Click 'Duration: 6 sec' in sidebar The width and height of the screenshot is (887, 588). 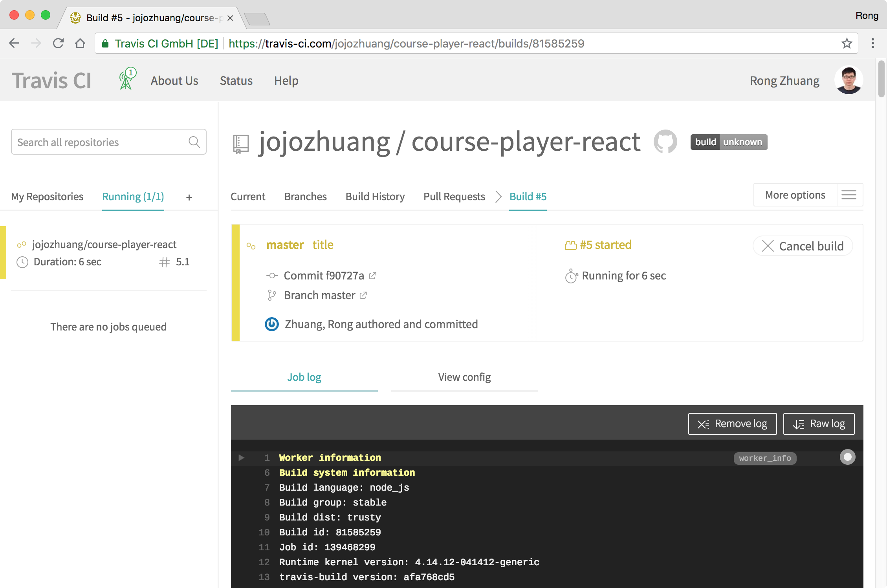point(68,262)
